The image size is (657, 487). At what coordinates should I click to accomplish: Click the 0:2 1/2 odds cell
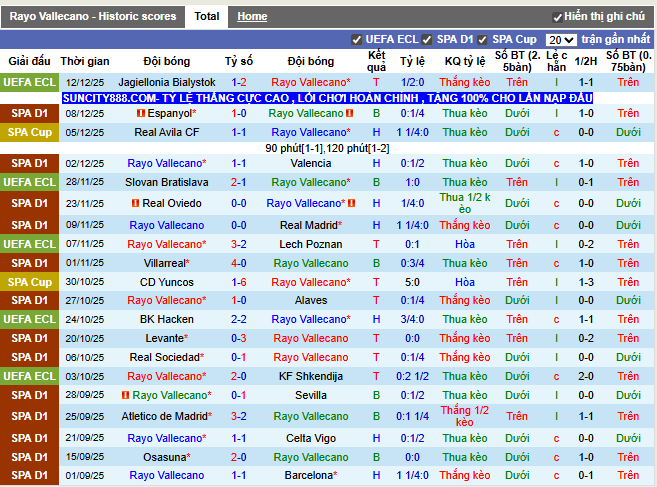coord(412,376)
